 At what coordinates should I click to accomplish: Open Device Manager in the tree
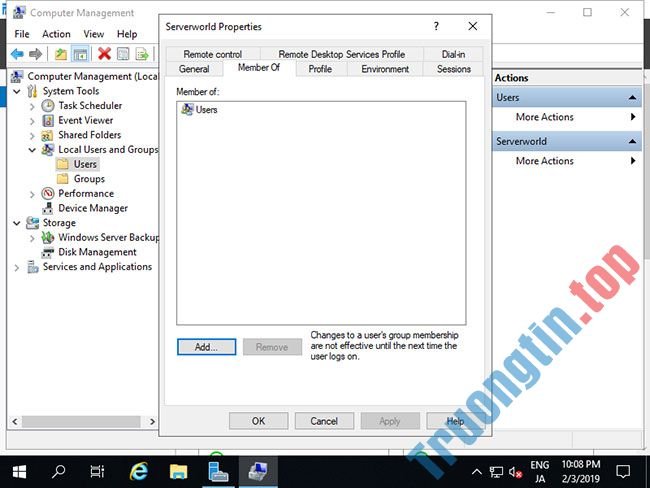tap(93, 208)
